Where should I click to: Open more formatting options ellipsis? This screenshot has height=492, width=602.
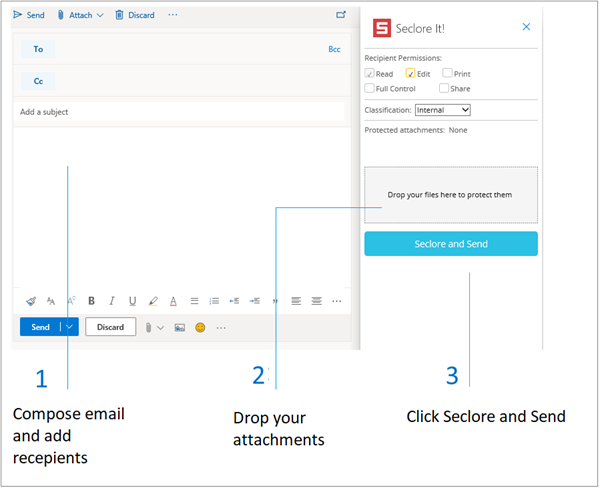click(x=338, y=303)
